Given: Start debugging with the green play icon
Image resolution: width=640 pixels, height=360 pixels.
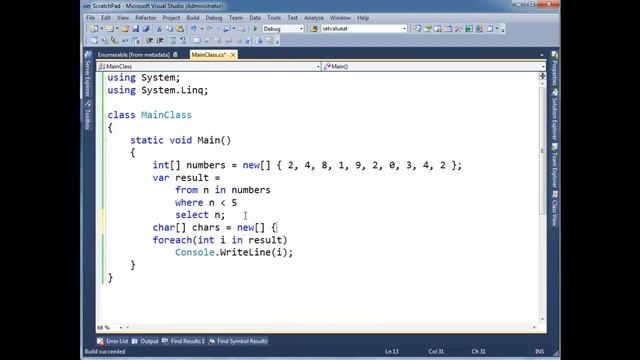Looking at the screenshot, I should pos(255,29).
